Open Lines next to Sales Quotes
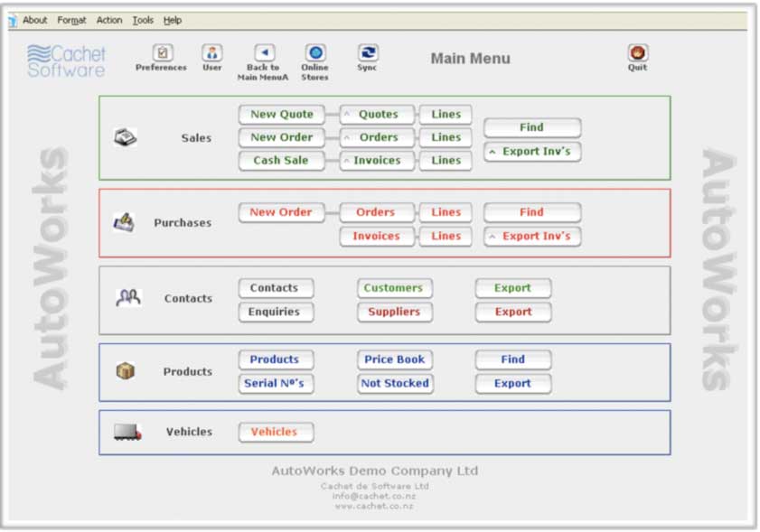 (x=446, y=115)
